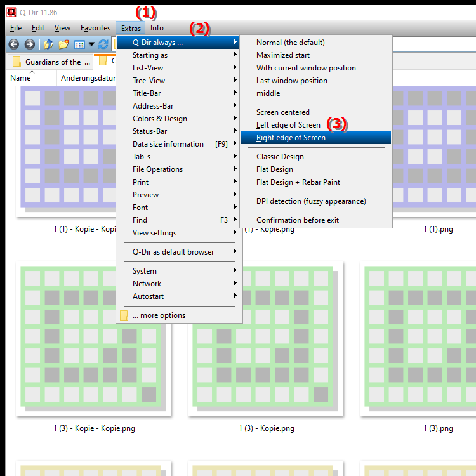The image size is (476, 476).
Task: Select purple thumbnail 1 (1) - Kopie - Kopie
Action: pyautogui.click(x=66, y=152)
